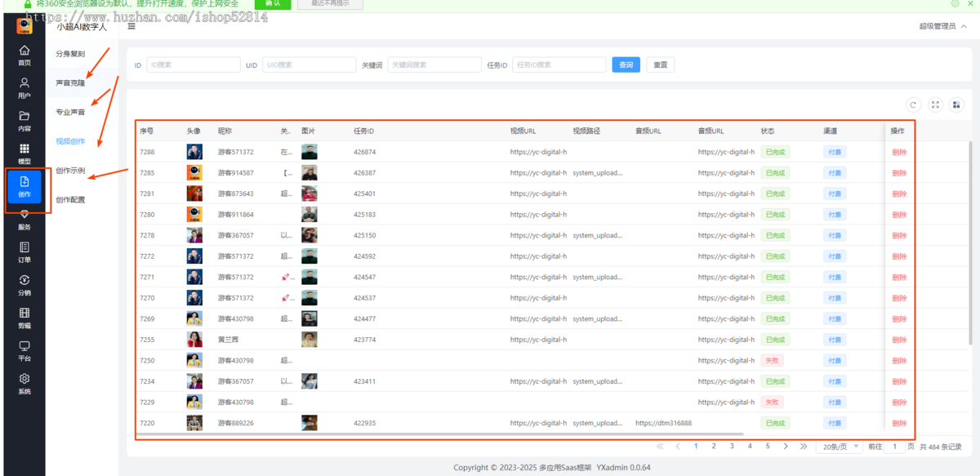
Task: Select 创作示例 in the submenu
Action: pyautogui.click(x=70, y=171)
